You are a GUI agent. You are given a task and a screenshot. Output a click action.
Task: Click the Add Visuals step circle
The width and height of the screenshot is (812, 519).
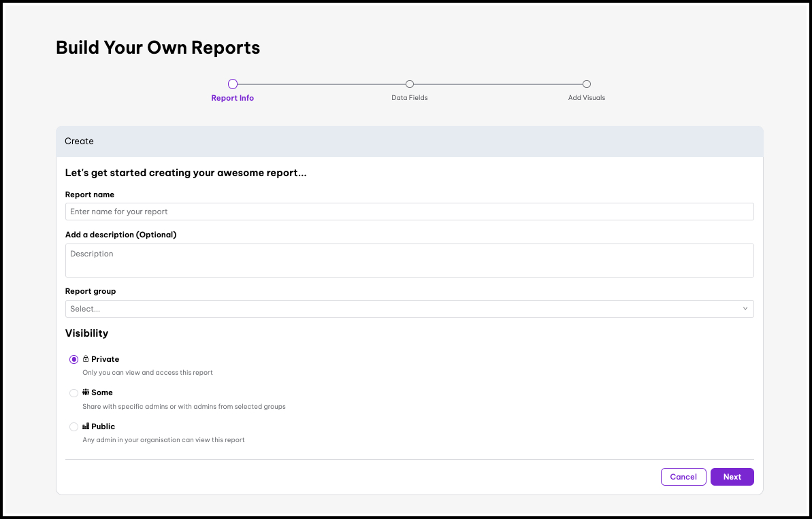[587, 84]
